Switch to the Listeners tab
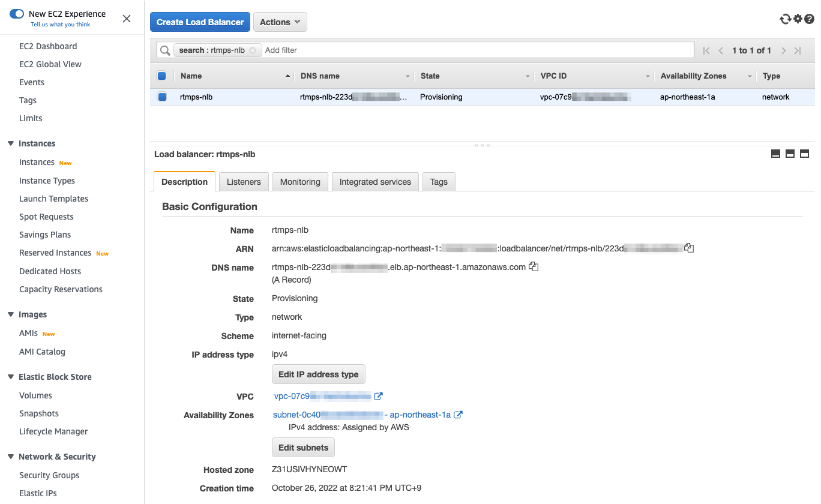 click(244, 182)
